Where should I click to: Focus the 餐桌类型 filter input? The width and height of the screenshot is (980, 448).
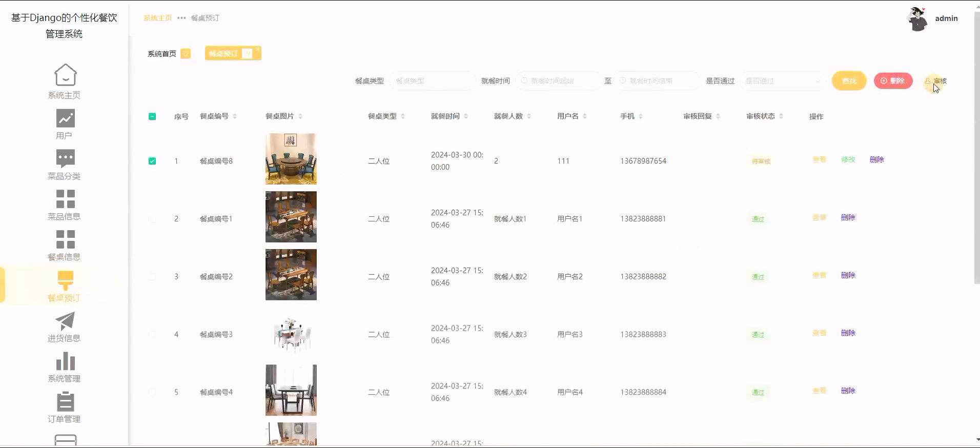pos(433,81)
